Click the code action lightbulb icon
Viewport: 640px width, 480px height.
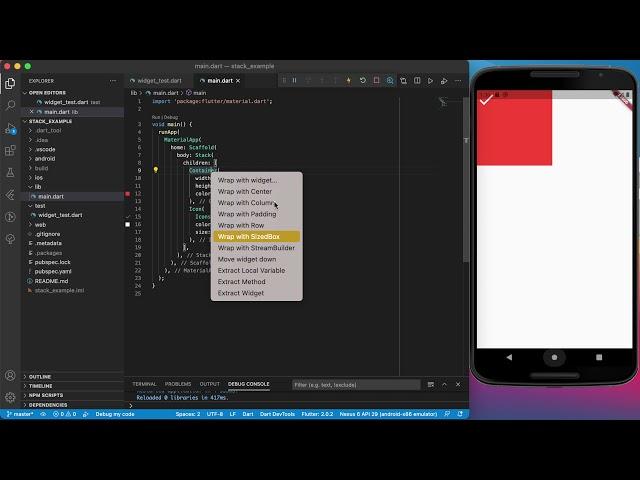(156, 170)
